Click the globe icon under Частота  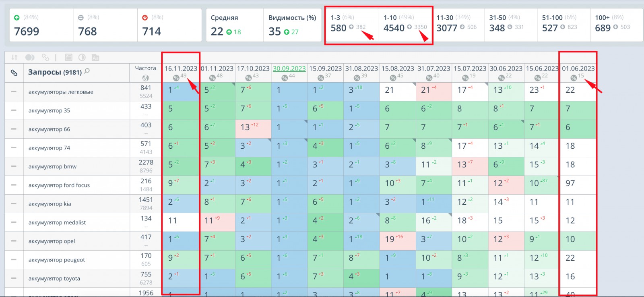(x=145, y=78)
